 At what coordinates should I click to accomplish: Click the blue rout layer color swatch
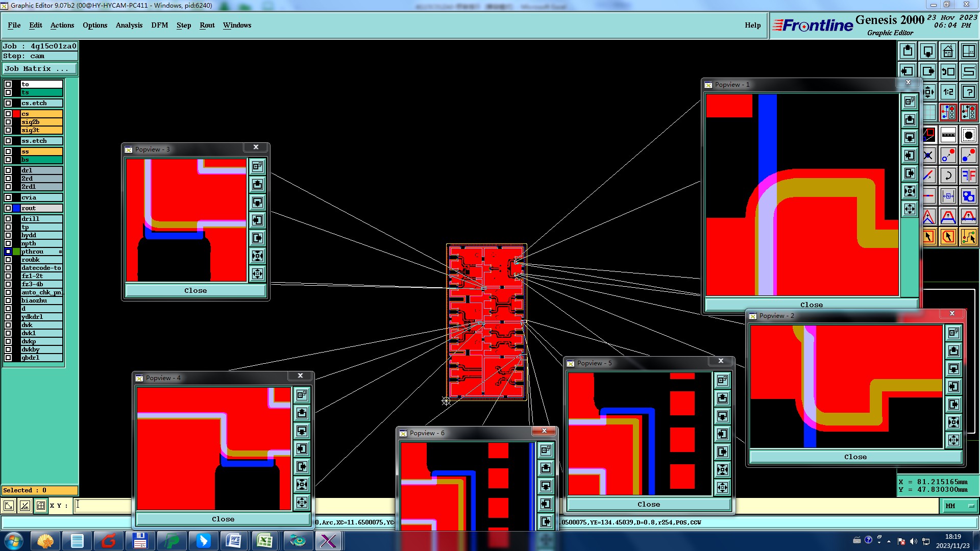pyautogui.click(x=16, y=208)
